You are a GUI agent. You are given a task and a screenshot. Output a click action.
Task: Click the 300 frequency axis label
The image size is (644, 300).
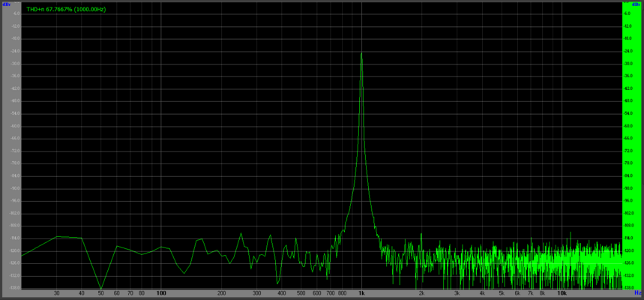pyautogui.click(x=256, y=293)
